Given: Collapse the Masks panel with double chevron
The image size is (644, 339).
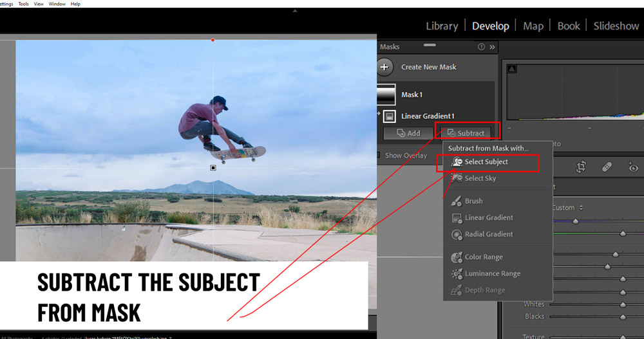Looking at the screenshot, I should [492, 47].
